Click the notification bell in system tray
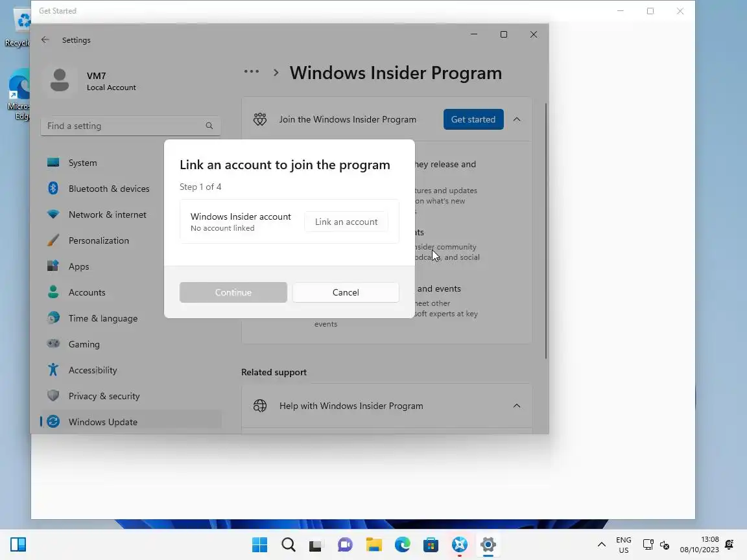The image size is (747, 560). [729, 544]
